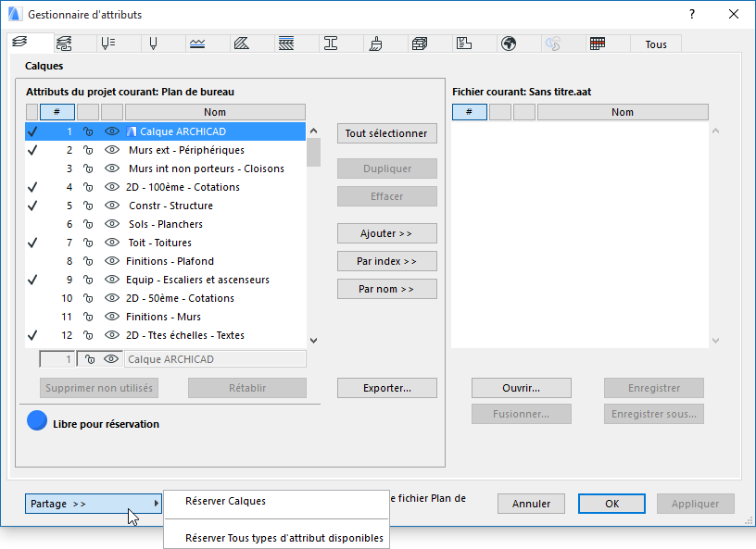Click lock icon of Murs ext - Périphériques
Image resolution: width=756 pixels, height=549 pixels.
click(x=88, y=150)
